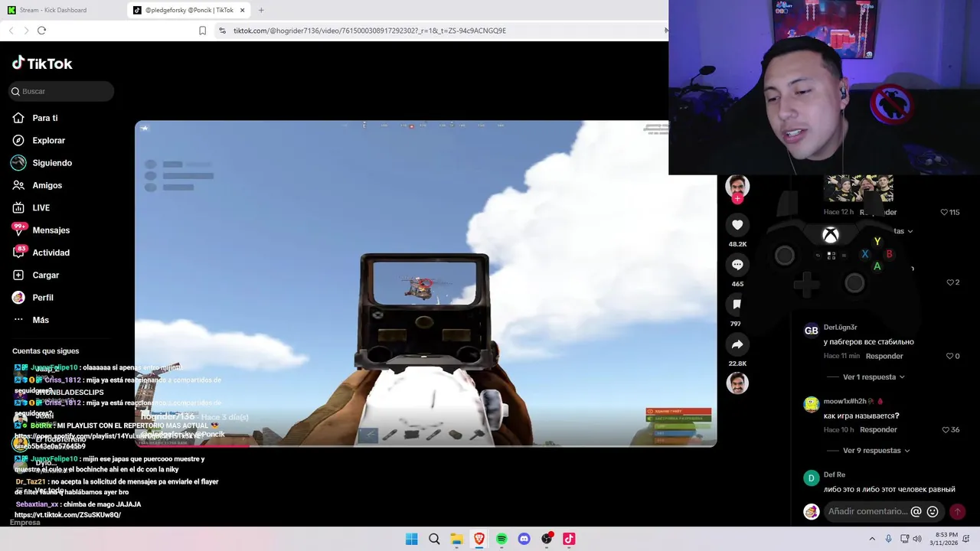Like moow1x#h2h's comment heart showing 36
This screenshot has width=980, height=551.
(x=946, y=429)
